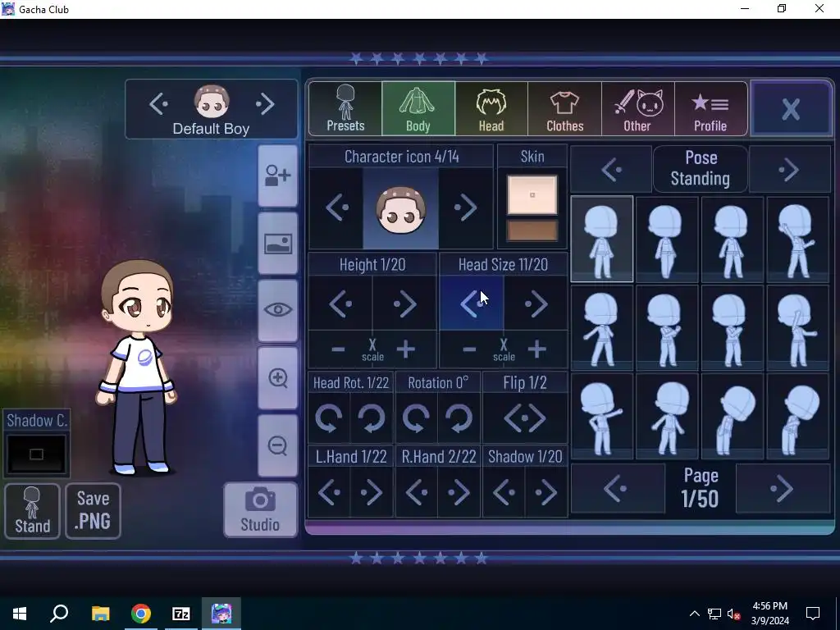
Task: Switch to the Body tab
Action: pyautogui.click(x=418, y=109)
